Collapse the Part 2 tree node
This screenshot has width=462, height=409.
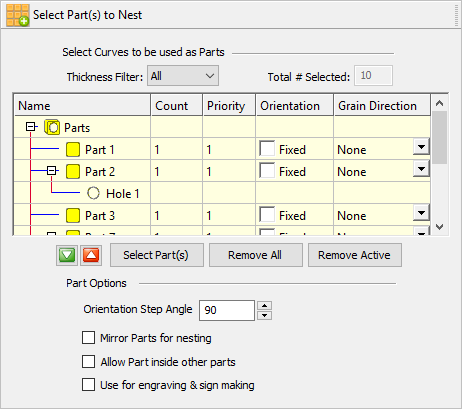pos(51,171)
